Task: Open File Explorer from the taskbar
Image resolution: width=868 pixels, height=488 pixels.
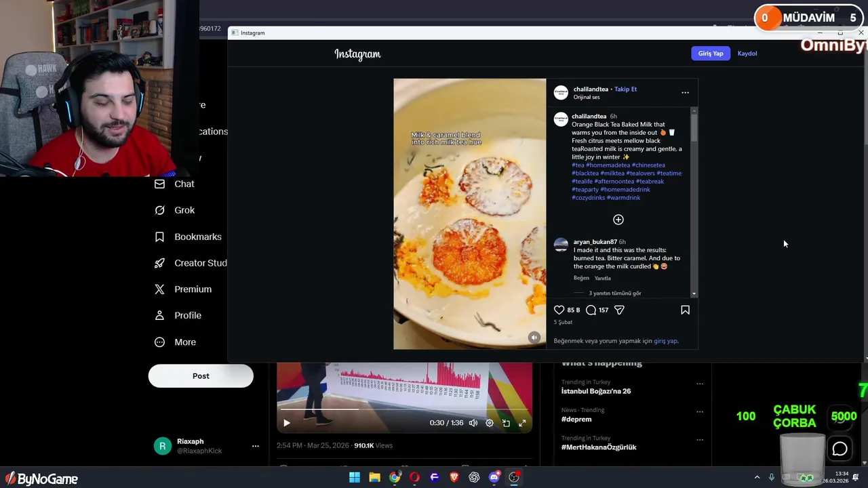Action: click(x=374, y=478)
